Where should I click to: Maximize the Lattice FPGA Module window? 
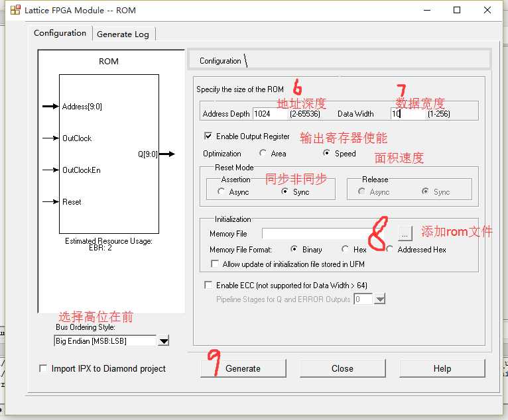[x=457, y=10]
